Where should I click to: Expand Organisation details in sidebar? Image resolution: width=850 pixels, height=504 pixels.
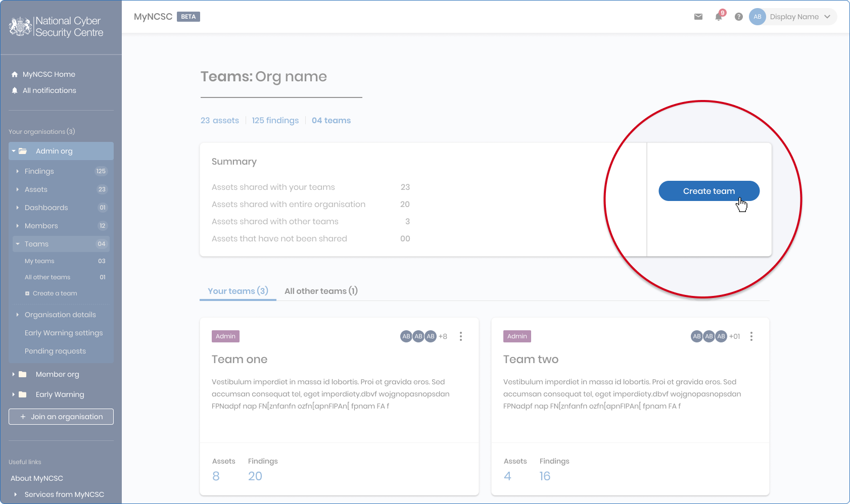(x=17, y=315)
